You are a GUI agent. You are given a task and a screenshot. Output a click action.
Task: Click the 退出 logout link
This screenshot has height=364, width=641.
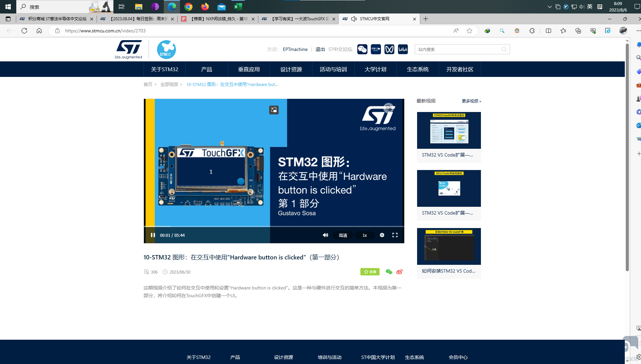(320, 49)
